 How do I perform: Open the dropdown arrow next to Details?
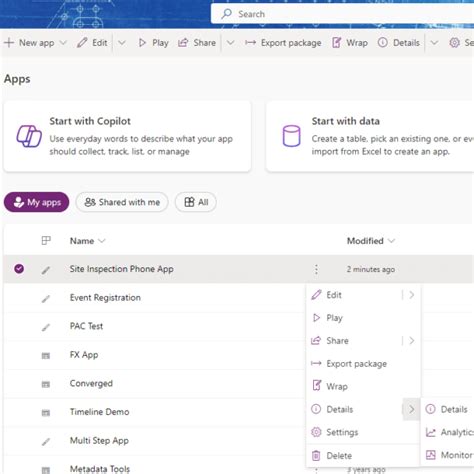[x=434, y=43]
